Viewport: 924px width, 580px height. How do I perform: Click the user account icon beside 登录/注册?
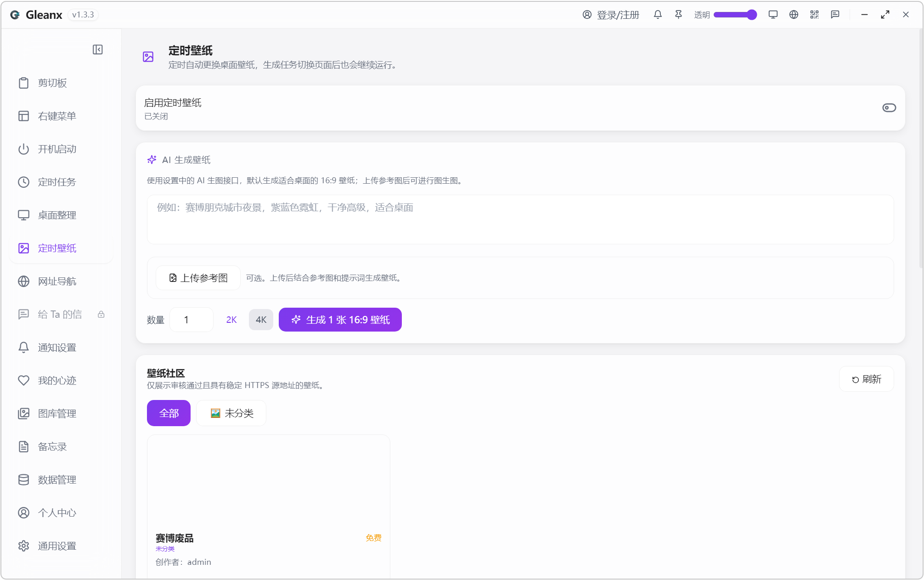pos(587,15)
